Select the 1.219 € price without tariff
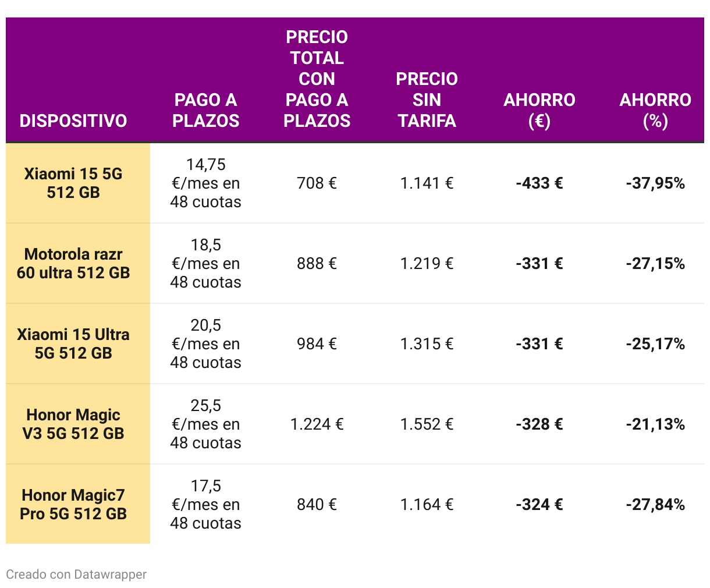The height and width of the screenshot is (588, 710). 427,263
